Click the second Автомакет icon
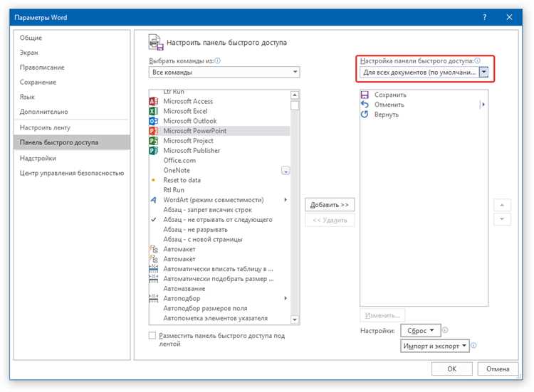 [154, 259]
